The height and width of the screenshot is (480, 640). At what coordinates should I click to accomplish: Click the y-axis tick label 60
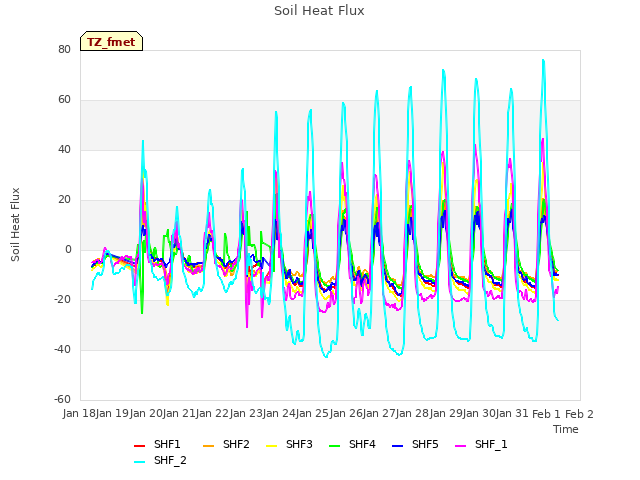tap(64, 100)
